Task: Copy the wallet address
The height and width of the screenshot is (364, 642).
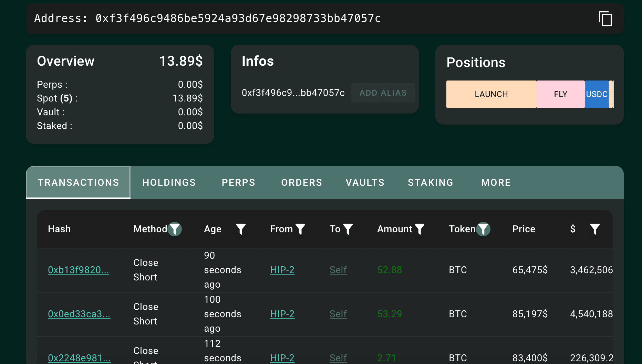Action: [605, 19]
